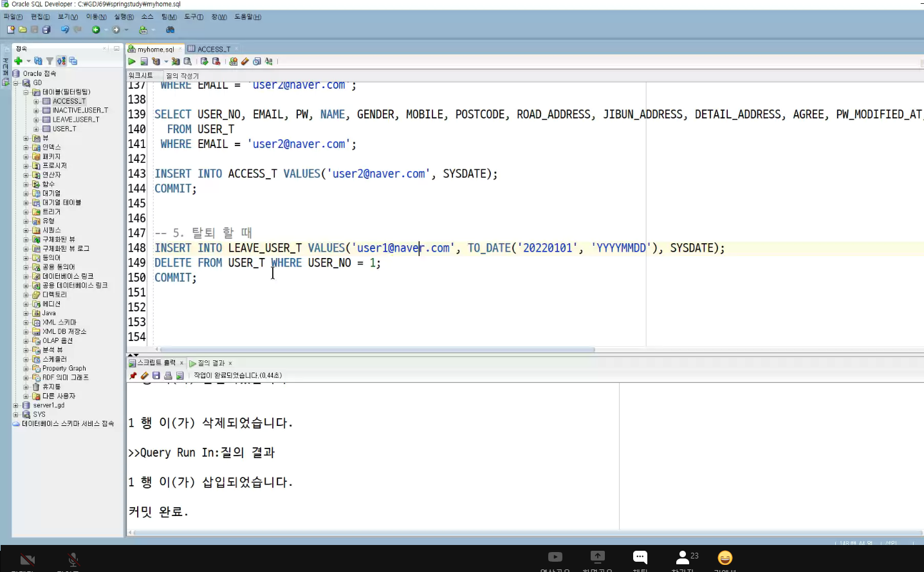924x572 pixels.
Task: Pin the script output with red pin icon
Action: pos(133,376)
